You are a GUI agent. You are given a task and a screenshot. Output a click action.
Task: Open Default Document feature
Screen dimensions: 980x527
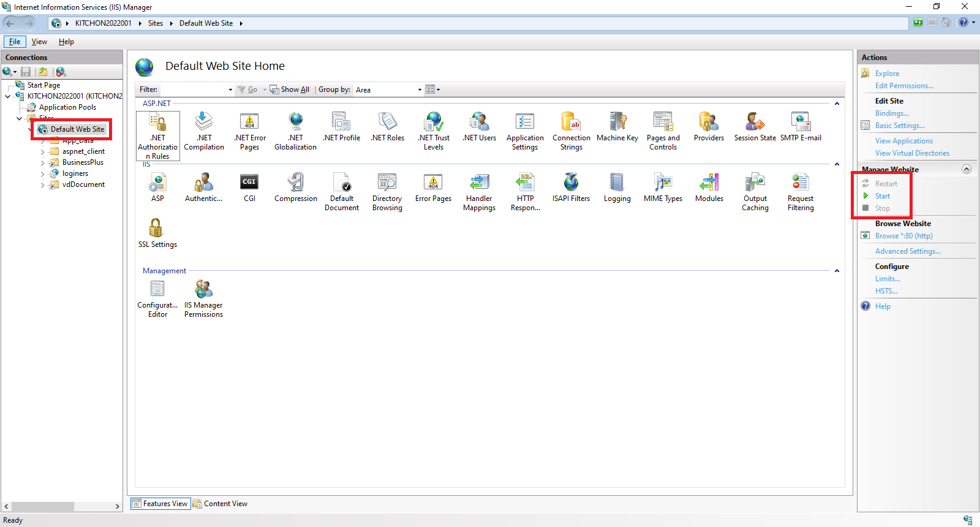(342, 192)
